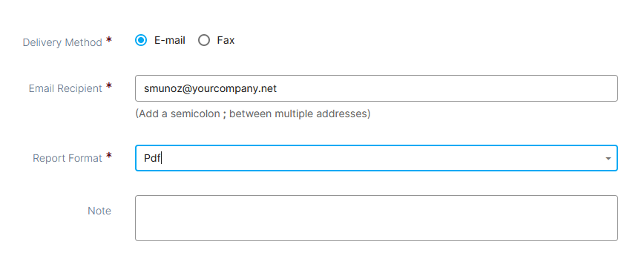The width and height of the screenshot is (644, 276).
Task: Click inside the Note text area
Action: click(376, 218)
